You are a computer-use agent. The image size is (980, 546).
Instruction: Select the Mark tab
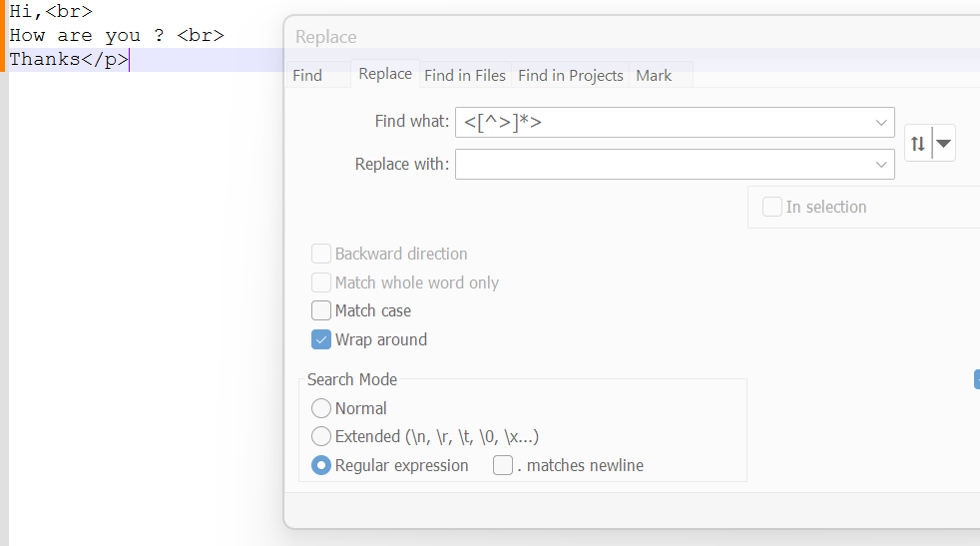click(654, 75)
